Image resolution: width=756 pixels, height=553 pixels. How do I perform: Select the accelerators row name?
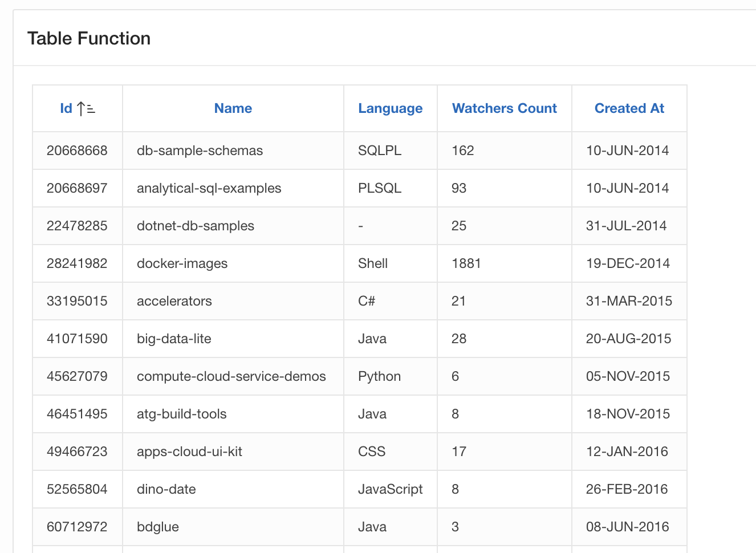coord(174,301)
